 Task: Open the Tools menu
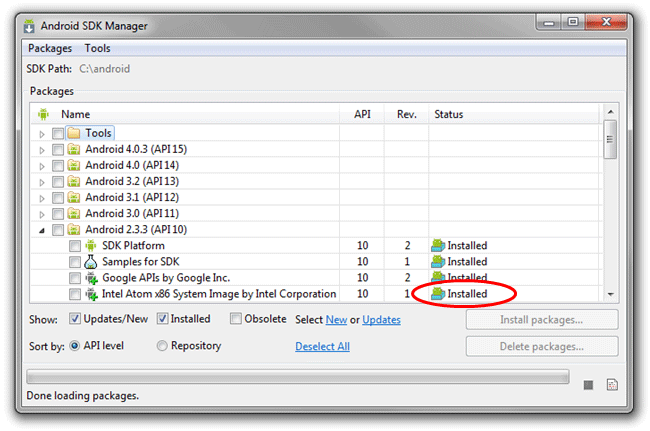[x=97, y=48]
